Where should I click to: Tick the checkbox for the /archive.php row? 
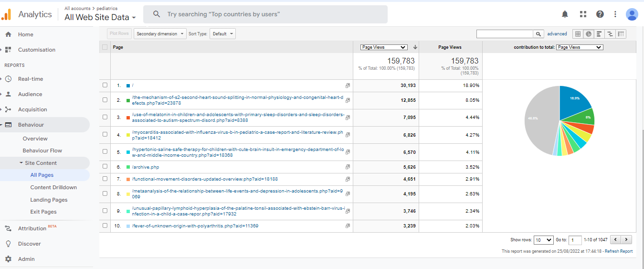click(x=105, y=167)
